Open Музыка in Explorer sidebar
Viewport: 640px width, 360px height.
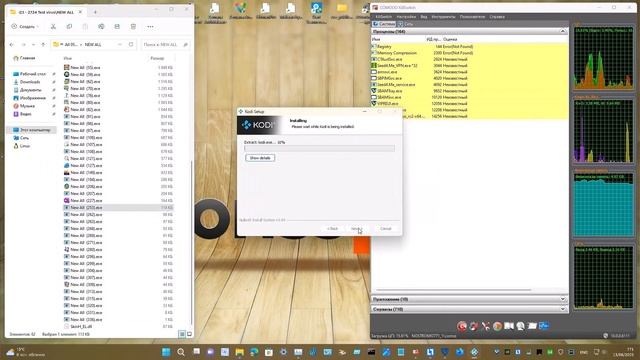pyautogui.click(x=24, y=106)
